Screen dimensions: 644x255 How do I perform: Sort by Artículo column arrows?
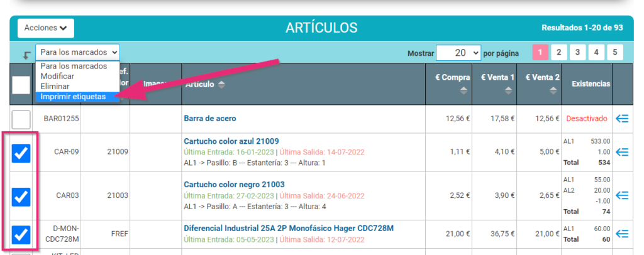pos(221,85)
